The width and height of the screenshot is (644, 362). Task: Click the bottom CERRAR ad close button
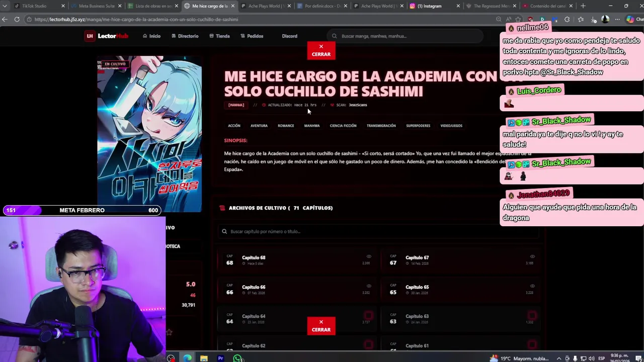coord(321,326)
